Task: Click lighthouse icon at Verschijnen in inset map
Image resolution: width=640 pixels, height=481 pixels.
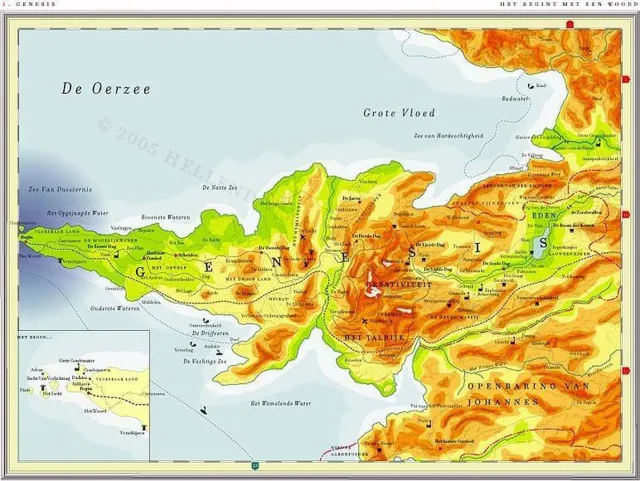Action: [x=143, y=428]
